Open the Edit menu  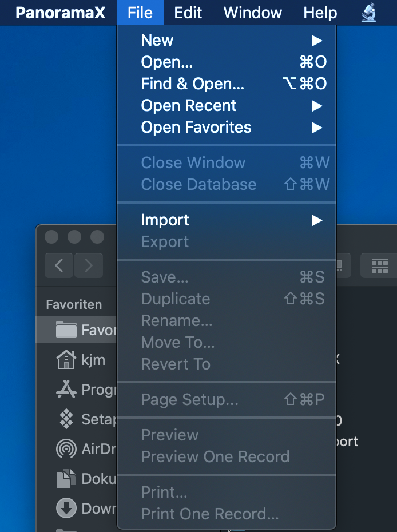click(188, 13)
